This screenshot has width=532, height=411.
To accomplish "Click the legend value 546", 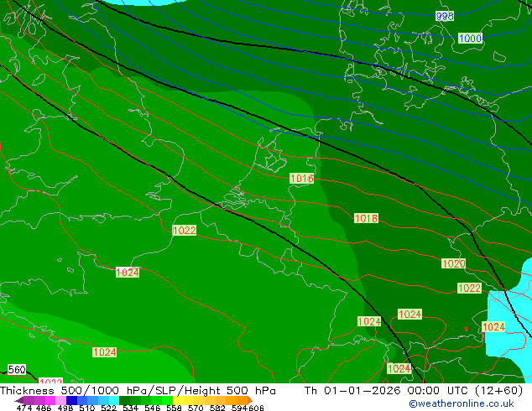I will tap(153, 408).
